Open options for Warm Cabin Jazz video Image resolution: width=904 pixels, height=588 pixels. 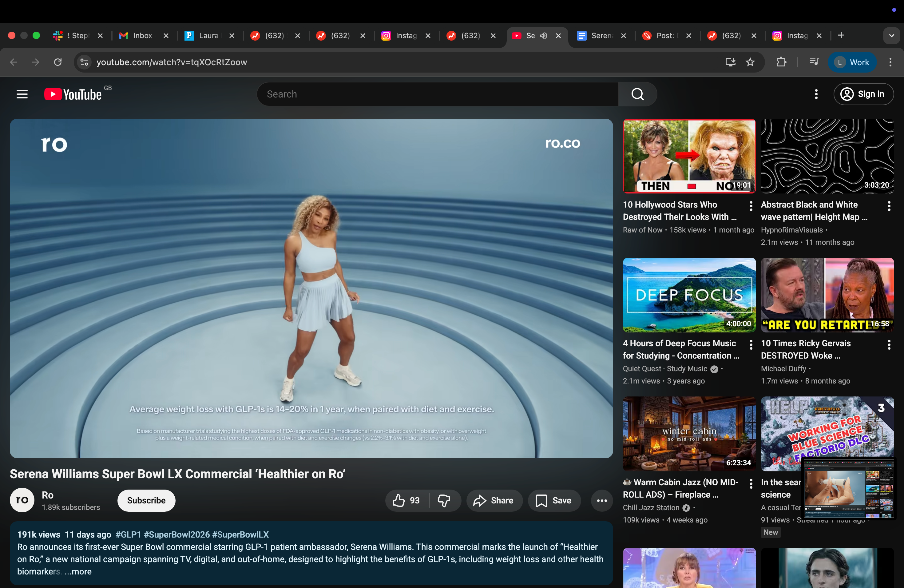[x=751, y=483]
